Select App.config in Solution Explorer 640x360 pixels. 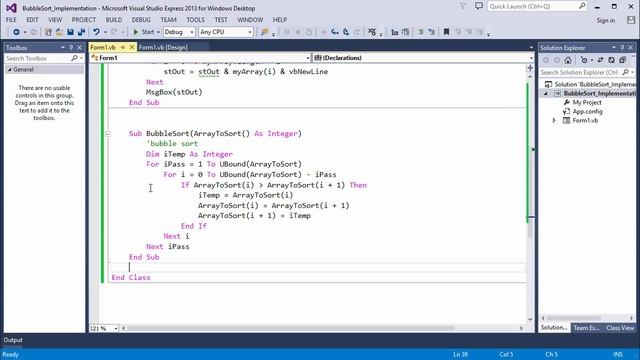pos(587,111)
